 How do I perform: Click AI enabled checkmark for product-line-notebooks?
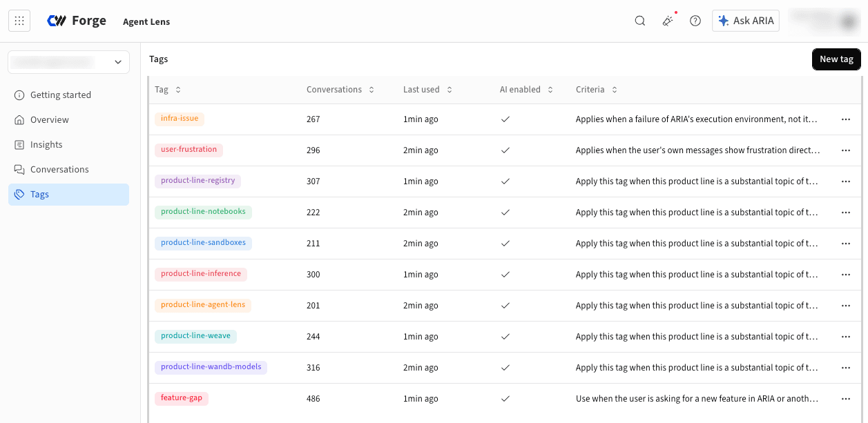click(505, 213)
